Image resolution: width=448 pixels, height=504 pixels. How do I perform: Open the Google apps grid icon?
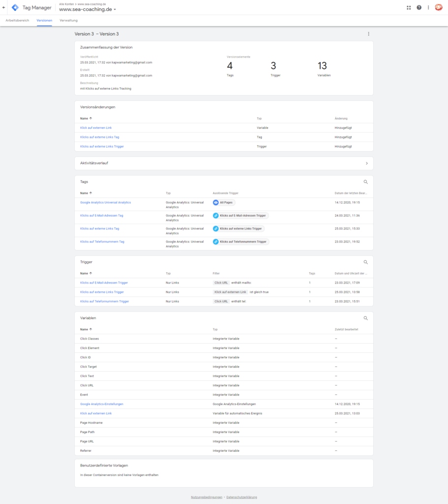point(409,7)
